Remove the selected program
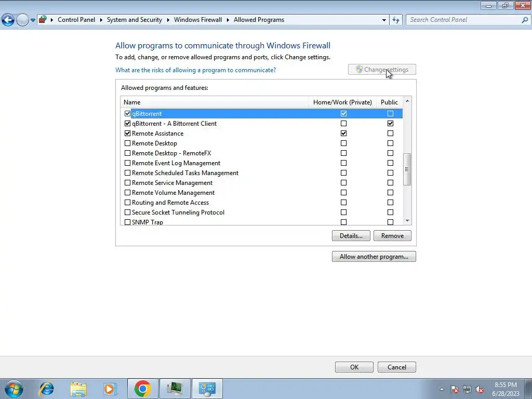 392,236
